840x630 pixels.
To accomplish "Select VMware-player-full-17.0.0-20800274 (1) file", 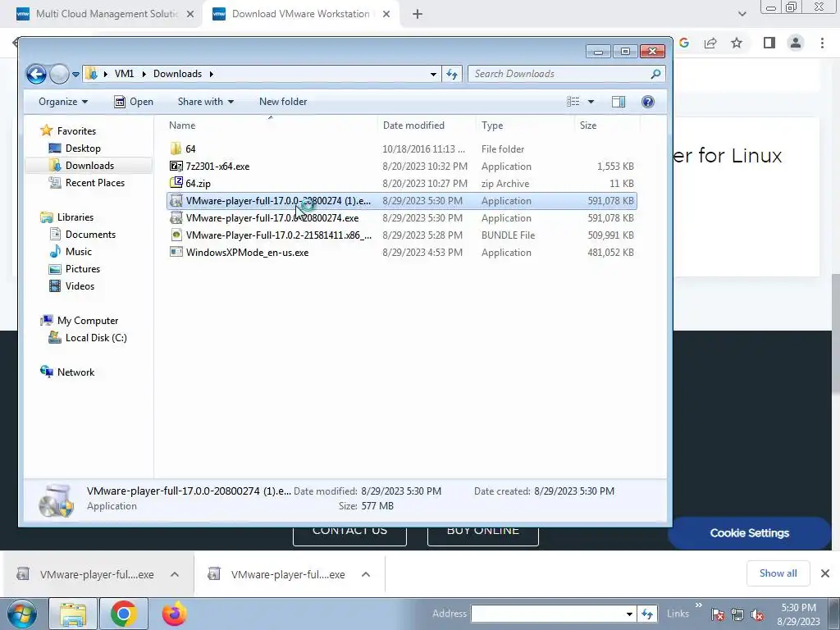I will [401, 201].
